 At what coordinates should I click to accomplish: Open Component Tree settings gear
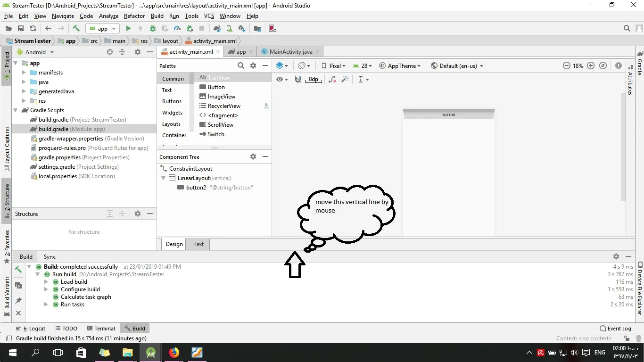pyautogui.click(x=253, y=157)
